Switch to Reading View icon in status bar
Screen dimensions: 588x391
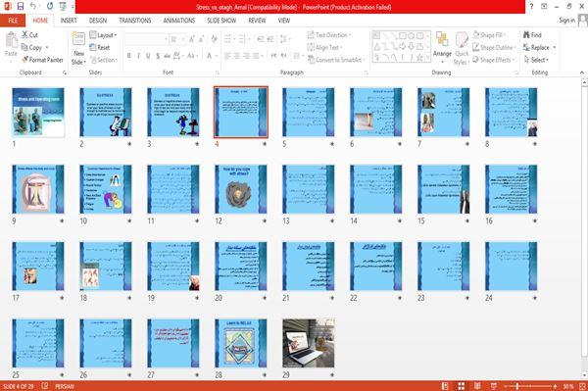point(477,386)
